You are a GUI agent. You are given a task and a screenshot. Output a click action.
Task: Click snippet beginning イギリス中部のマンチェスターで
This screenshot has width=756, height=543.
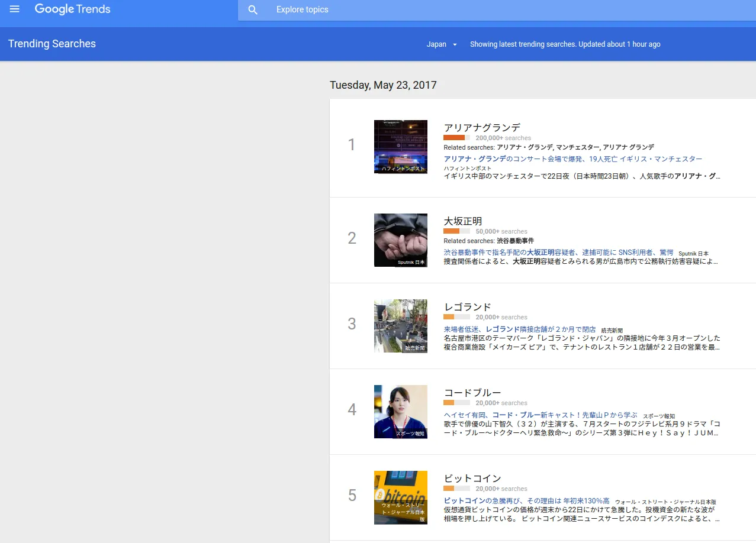click(x=582, y=176)
